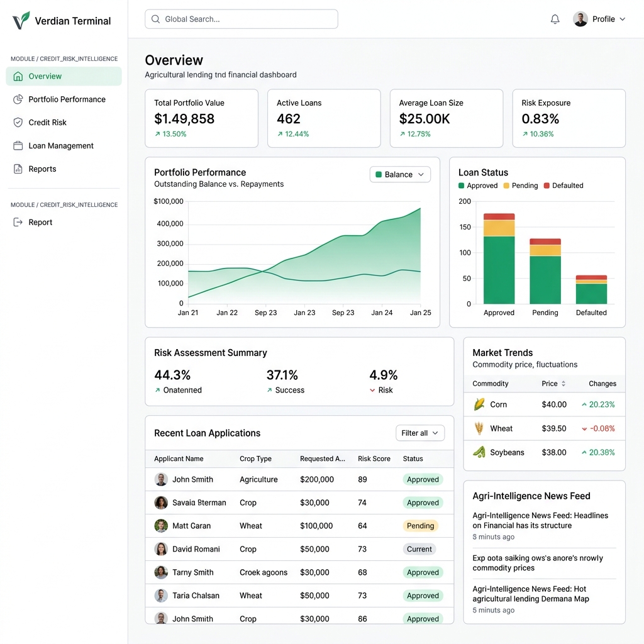
Task: Click the red down chevron beside Risk
Action: pos(372,390)
